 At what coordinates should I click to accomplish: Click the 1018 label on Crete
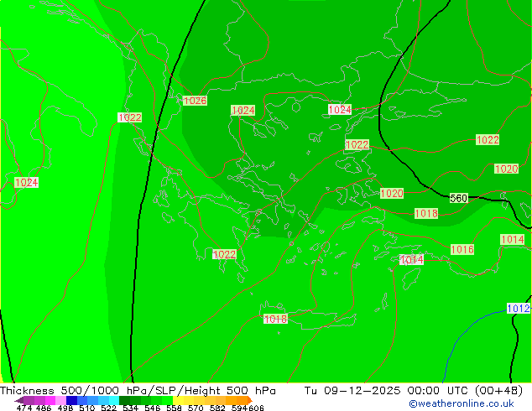[275, 319]
